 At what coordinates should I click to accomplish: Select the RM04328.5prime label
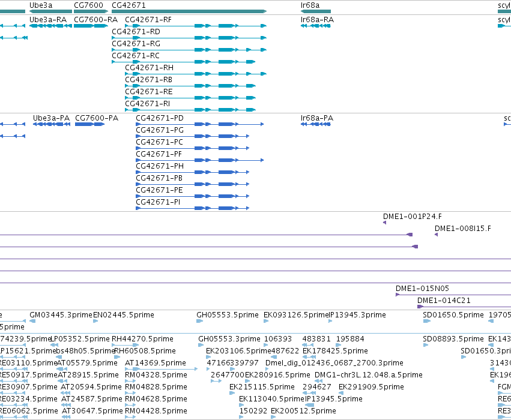[x=156, y=375]
